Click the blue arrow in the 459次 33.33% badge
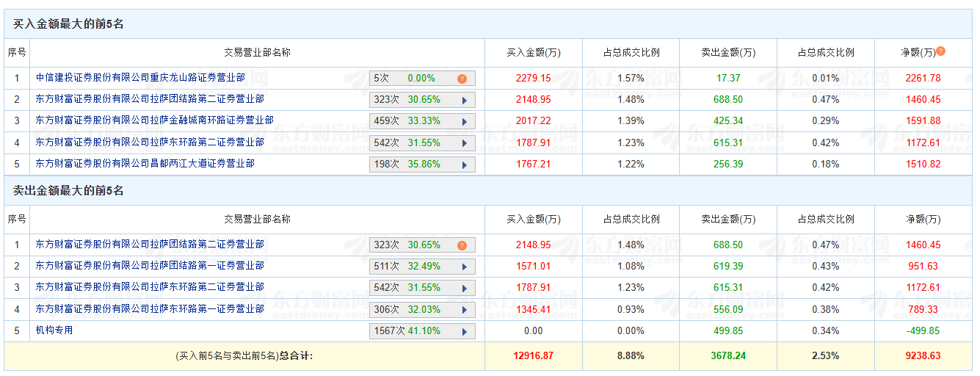980x376 pixels. tap(464, 121)
